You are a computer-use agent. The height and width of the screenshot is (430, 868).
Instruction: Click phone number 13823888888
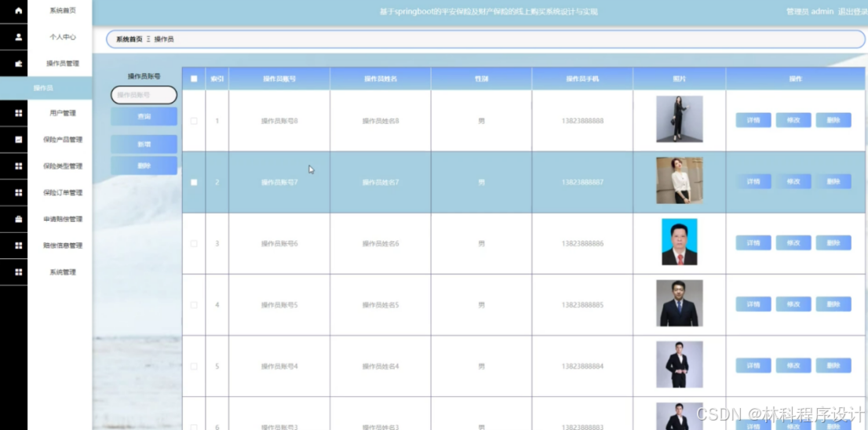tap(582, 121)
